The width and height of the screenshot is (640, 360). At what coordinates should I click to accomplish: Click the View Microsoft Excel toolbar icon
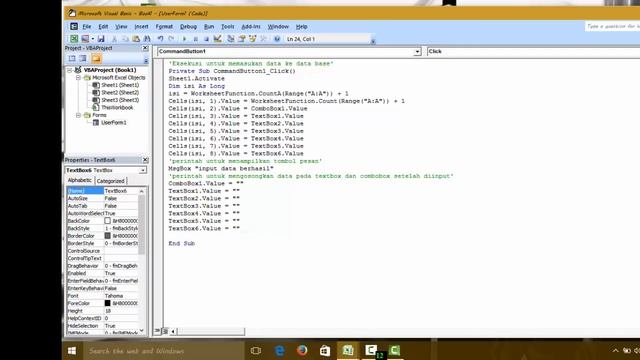click(x=74, y=39)
